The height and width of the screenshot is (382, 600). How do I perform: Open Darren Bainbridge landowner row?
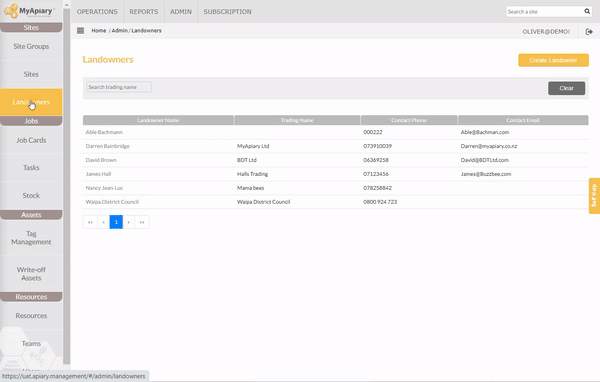[336, 146]
